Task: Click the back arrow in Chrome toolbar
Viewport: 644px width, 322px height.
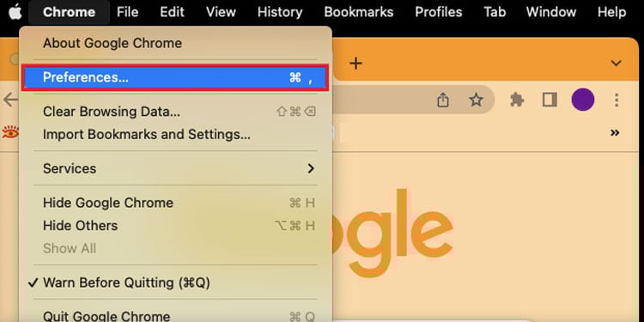Action: click(x=9, y=100)
